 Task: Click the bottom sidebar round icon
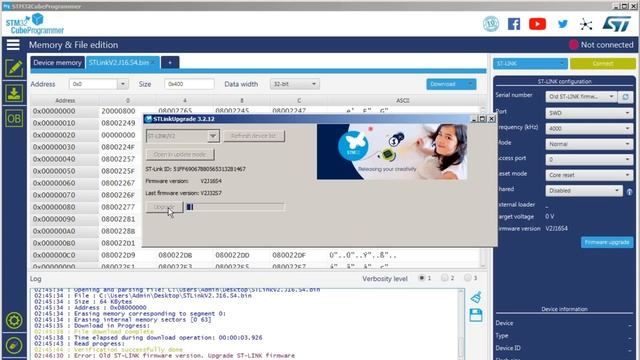point(14,345)
